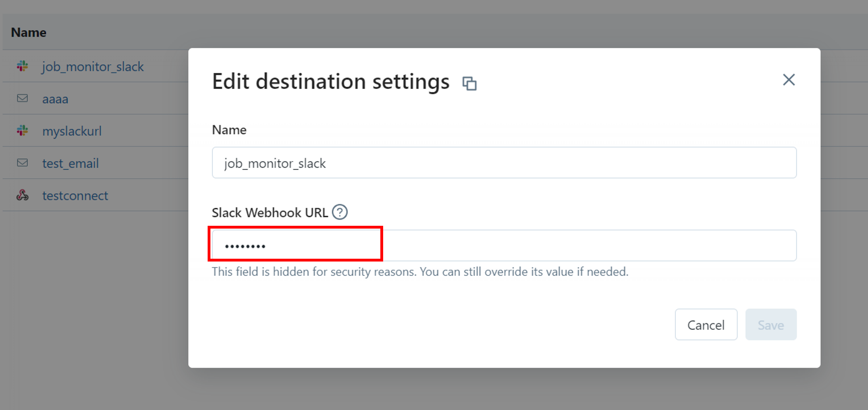Click the envelope icon beside test_email
868x410 pixels.
point(23,163)
